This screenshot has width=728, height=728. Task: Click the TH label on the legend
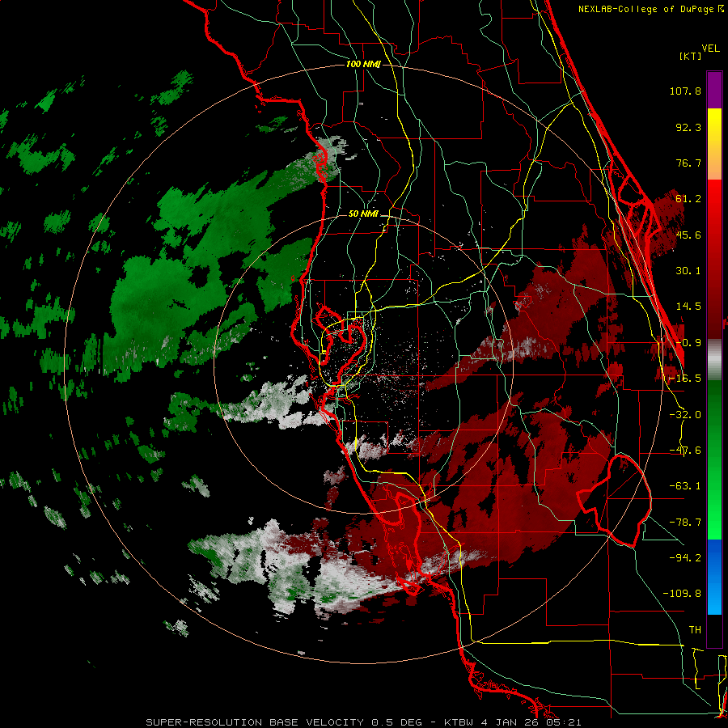click(695, 630)
